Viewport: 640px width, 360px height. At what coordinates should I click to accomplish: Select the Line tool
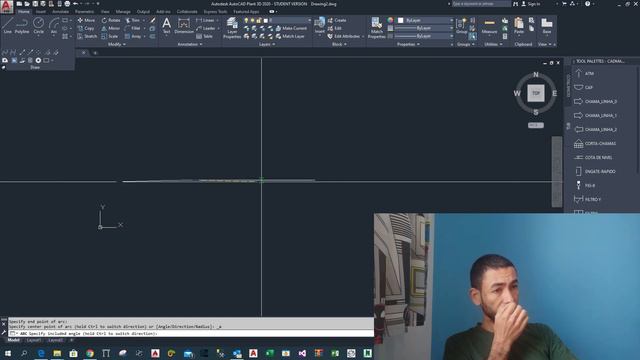[7, 25]
